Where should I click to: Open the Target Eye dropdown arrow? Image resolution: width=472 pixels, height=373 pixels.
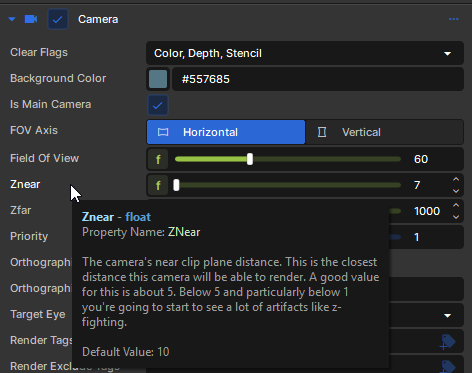tap(447, 315)
